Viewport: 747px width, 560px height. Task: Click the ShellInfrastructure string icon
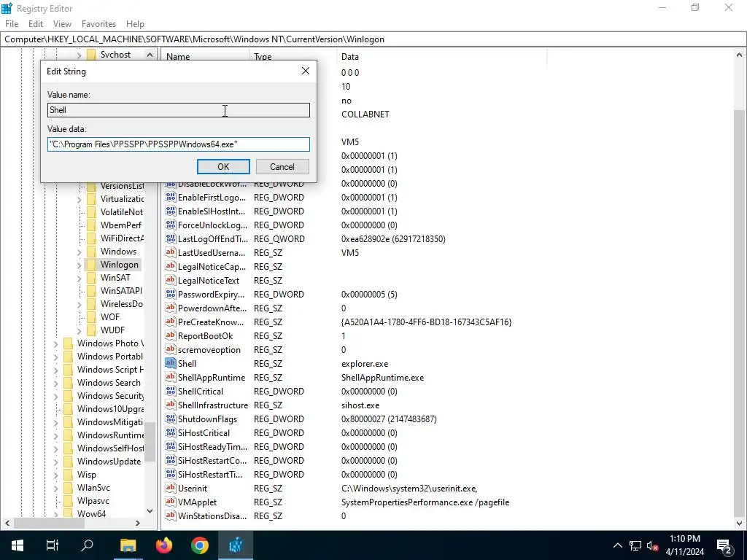[x=170, y=405]
